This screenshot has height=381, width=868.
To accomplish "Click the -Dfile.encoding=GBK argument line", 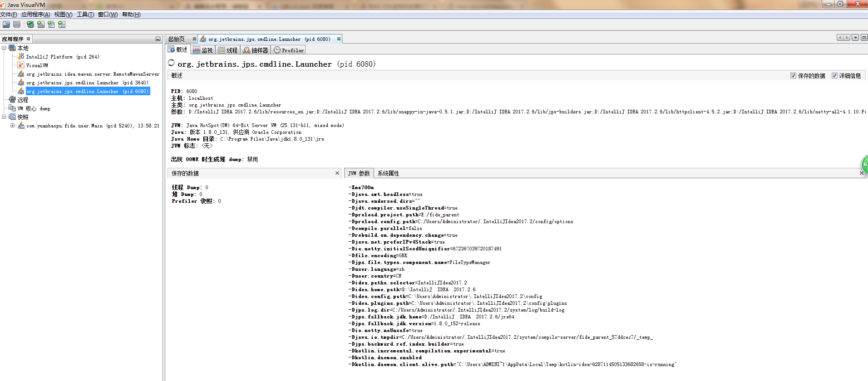I will [x=378, y=255].
